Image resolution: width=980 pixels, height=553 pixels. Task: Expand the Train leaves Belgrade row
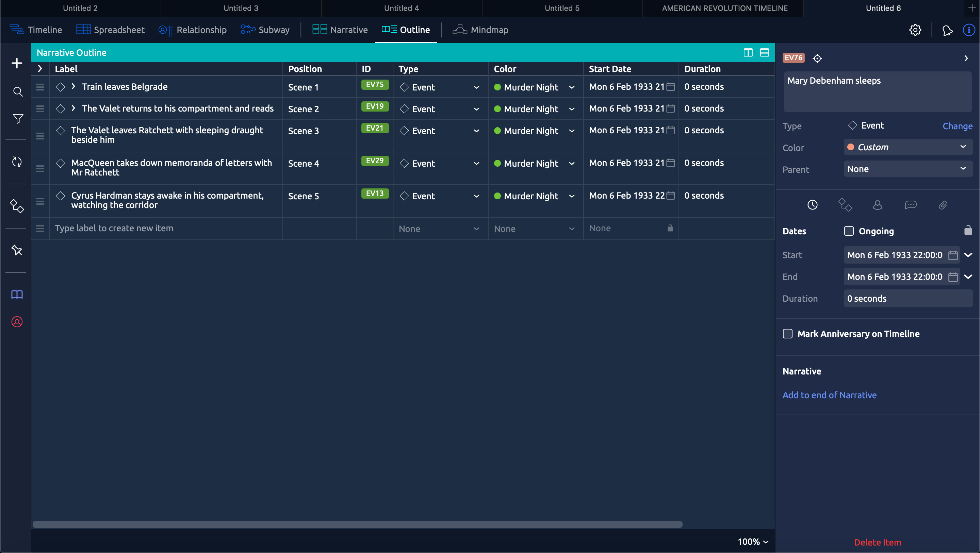[73, 87]
